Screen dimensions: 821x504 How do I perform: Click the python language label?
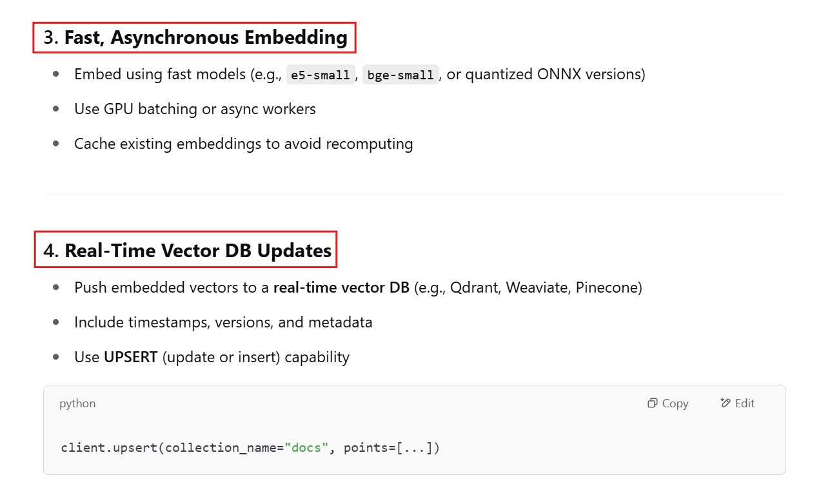pyautogui.click(x=77, y=403)
